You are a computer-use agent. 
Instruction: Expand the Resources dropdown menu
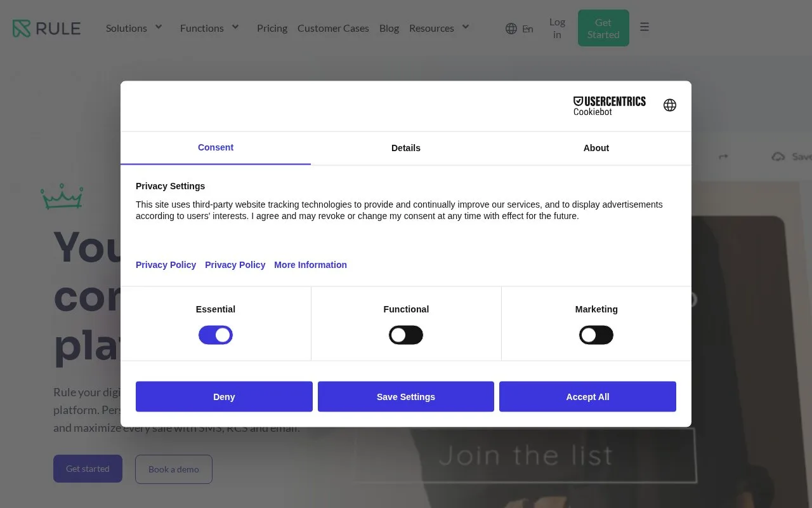[x=439, y=28]
